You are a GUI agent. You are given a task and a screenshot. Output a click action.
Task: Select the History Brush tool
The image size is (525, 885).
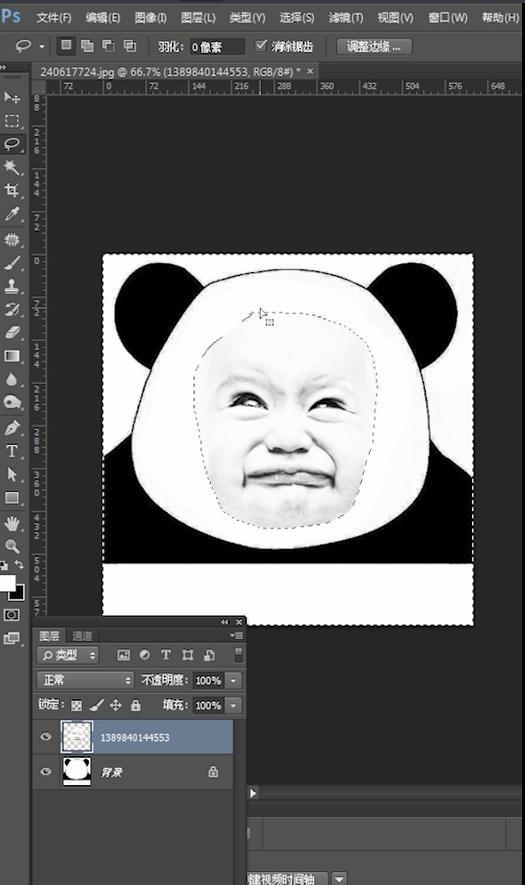(12, 309)
